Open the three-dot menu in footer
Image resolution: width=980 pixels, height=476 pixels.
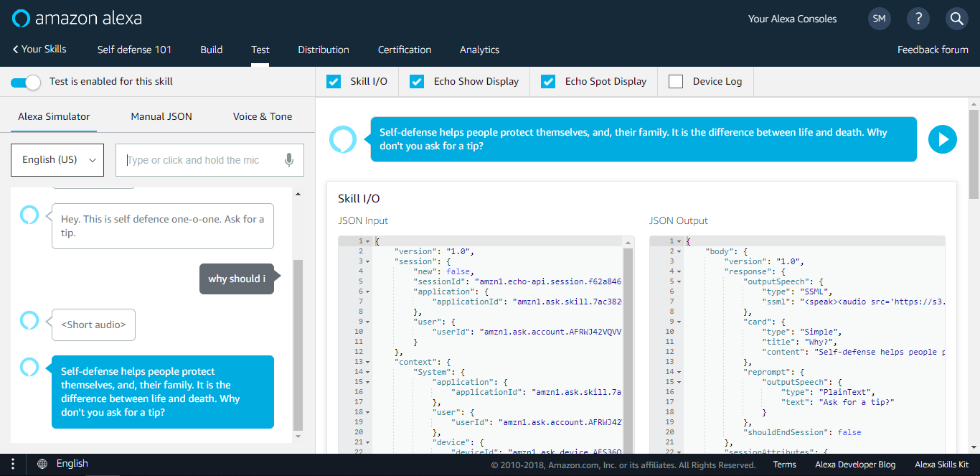(x=12, y=464)
